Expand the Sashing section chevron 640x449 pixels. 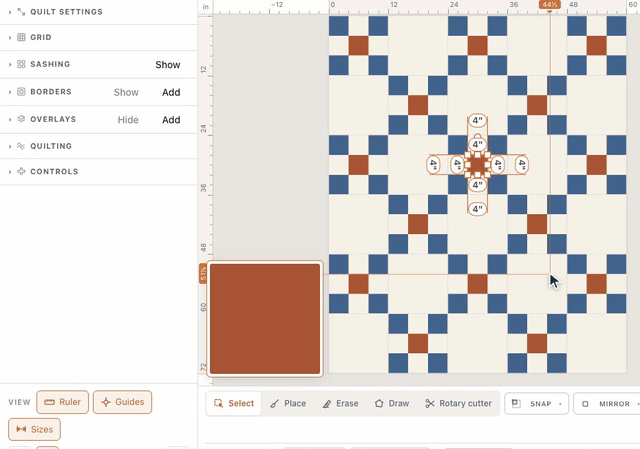point(10,64)
